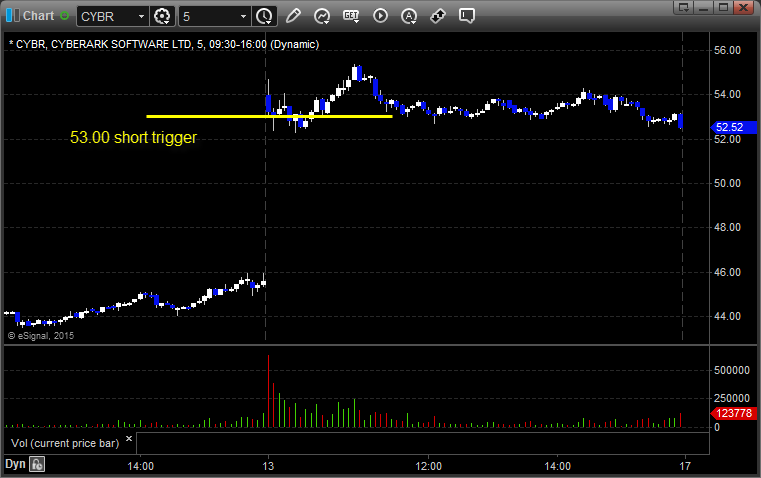Click the 54.00 price axis label
The width and height of the screenshot is (761, 478).
click(727, 94)
